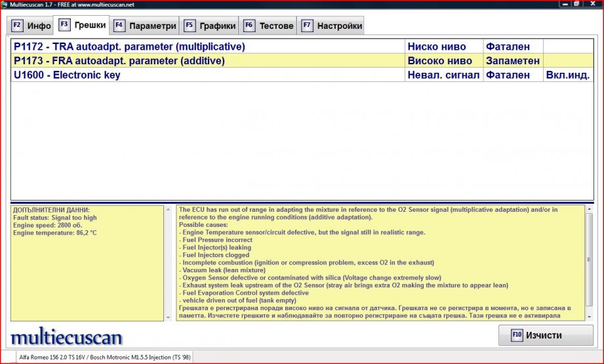Select the P1173 FRA autoadapt. parameter row

point(119,61)
